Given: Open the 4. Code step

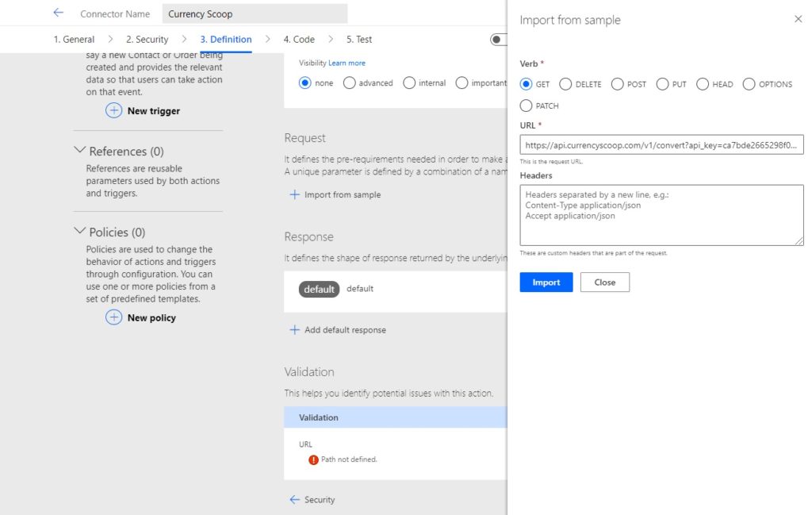Looking at the screenshot, I should coord(299,40).
